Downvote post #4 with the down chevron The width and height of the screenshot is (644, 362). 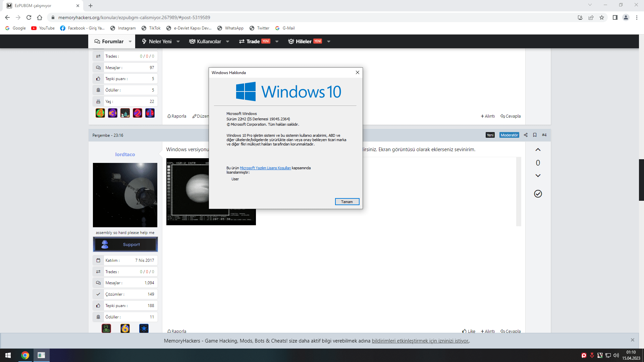click(x=538, y=176)
